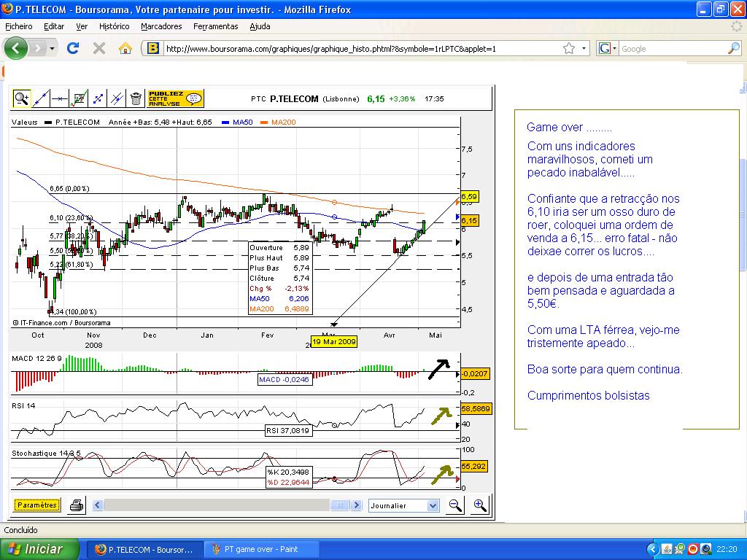Click the RSI 14 indicator label
The width and height of the screenshot is (747, 560).
coord(23,405)
